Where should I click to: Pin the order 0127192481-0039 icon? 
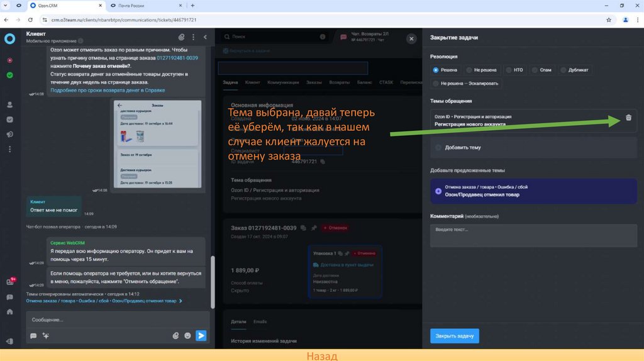coord(314,228)
